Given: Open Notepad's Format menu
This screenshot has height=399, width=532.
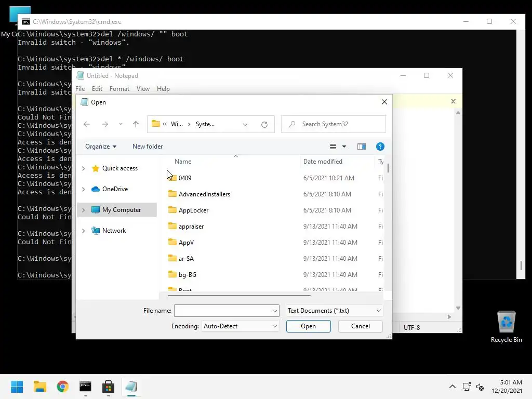Looking at the screenshot, I should tap(119, 89).
